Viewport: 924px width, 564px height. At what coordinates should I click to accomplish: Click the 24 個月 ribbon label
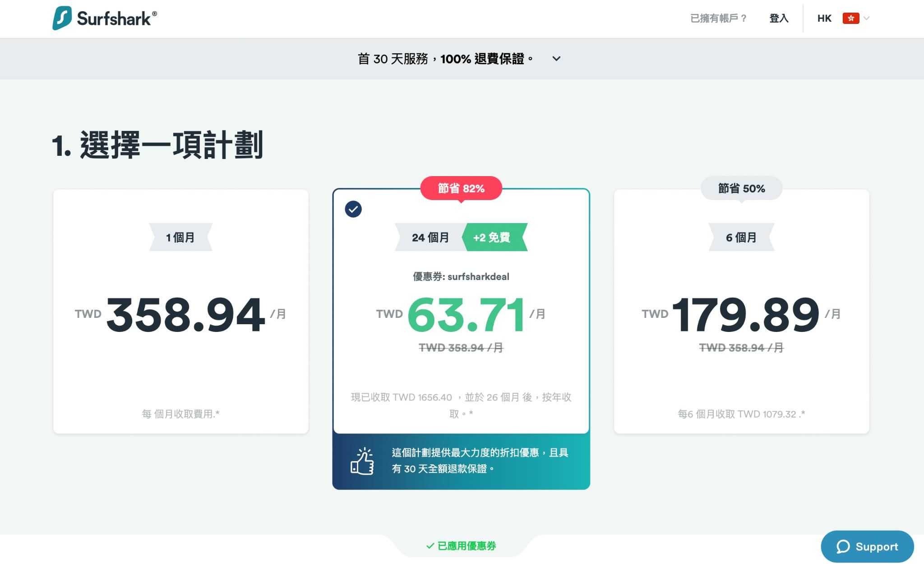(x=430, y=237)
